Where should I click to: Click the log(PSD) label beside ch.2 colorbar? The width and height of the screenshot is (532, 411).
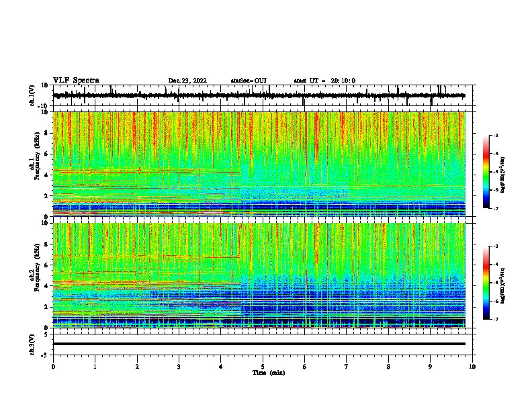(x=503, y=285)
